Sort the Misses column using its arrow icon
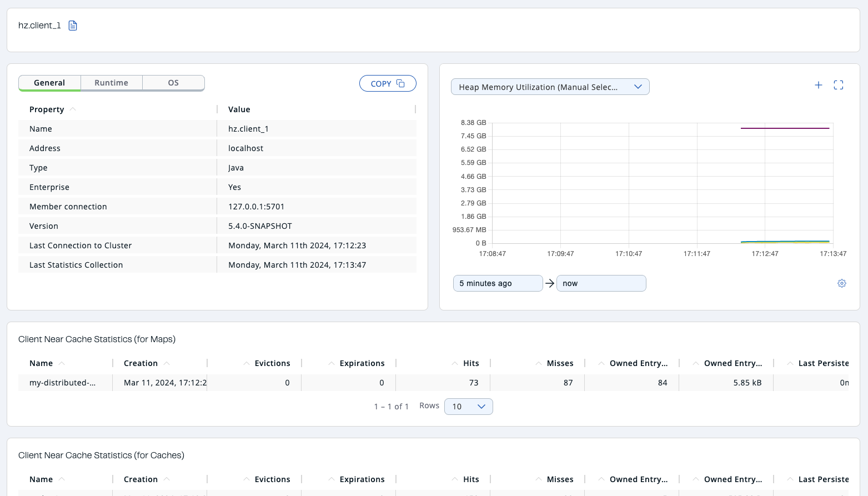The image size is (868, 496). pos(538,363)
